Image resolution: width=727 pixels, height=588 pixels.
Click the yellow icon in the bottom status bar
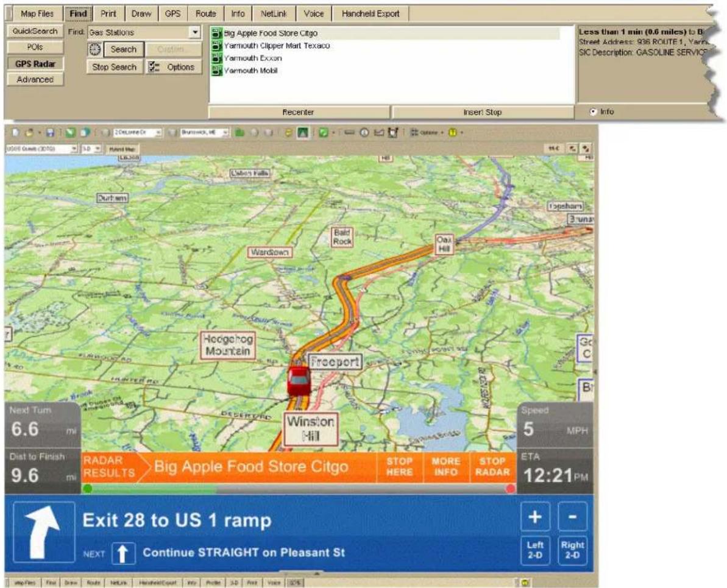(x=525, y=583)
